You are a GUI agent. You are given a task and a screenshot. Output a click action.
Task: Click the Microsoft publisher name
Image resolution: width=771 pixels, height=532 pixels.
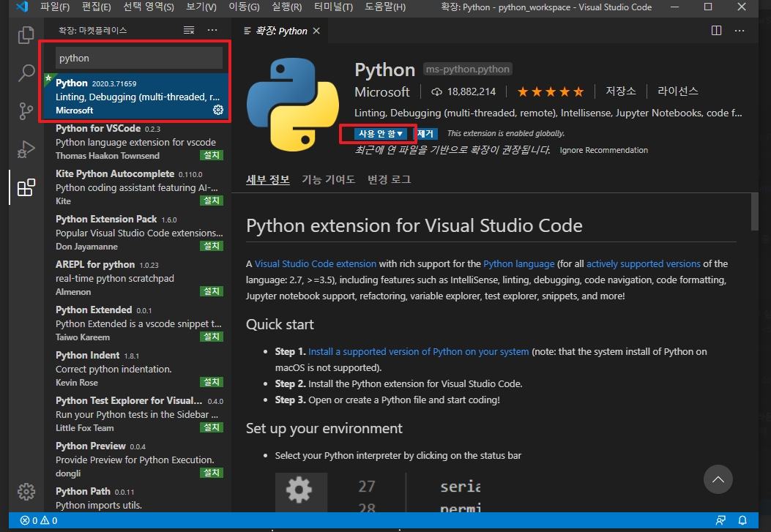[x=382, y=92]
